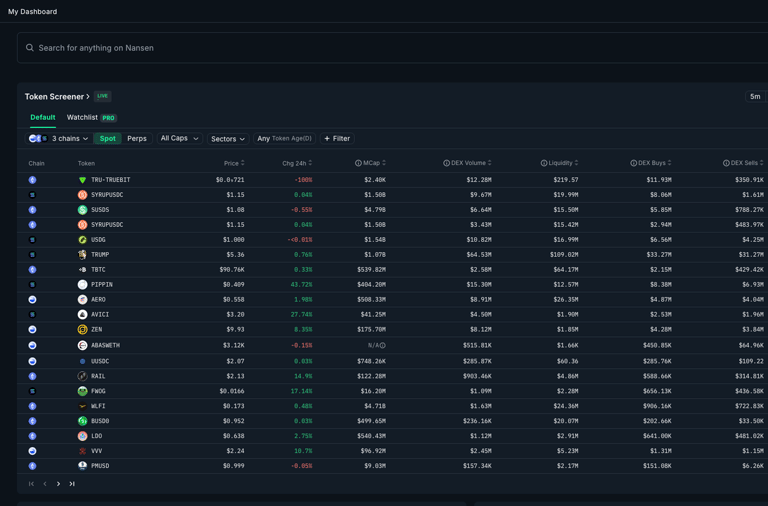Click the search magnifier icon

tap(30, 48)
